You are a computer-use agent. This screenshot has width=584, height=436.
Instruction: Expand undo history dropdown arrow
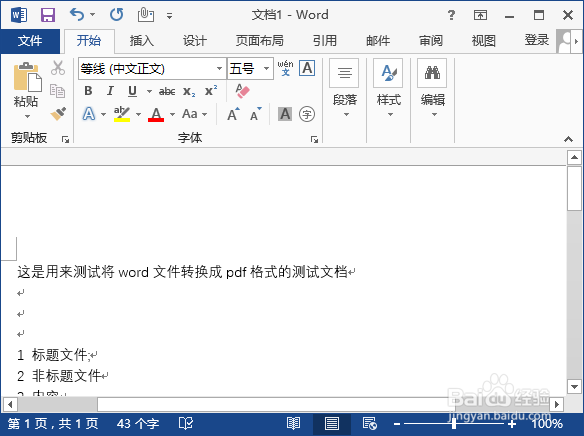click(x=92, y=15)
